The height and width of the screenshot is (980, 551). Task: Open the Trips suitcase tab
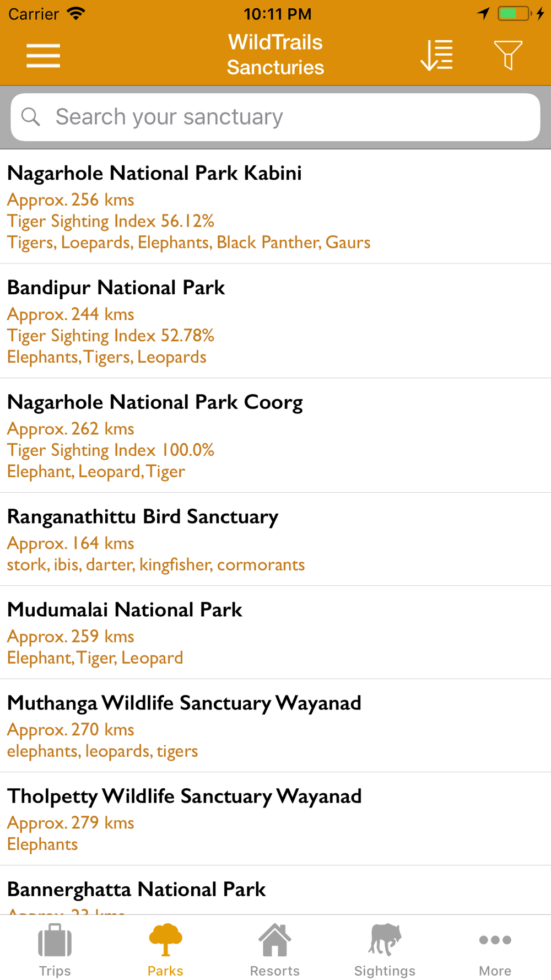[55, 948]
